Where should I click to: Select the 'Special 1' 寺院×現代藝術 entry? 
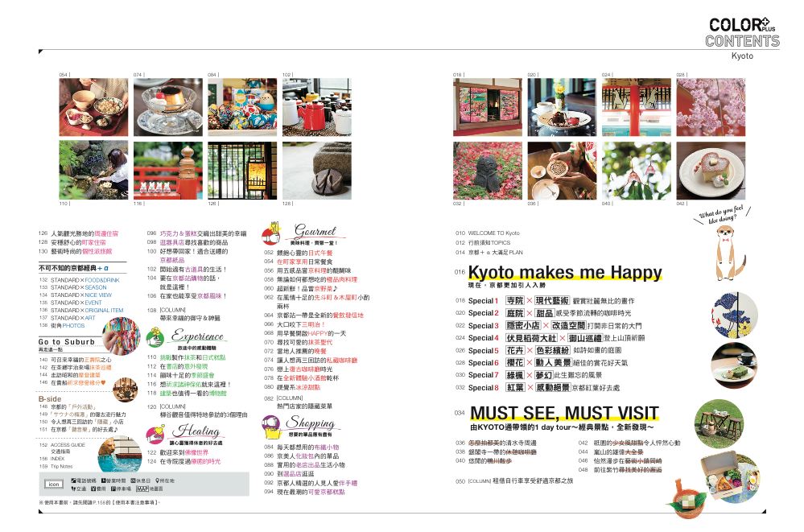tap(545, 301)
